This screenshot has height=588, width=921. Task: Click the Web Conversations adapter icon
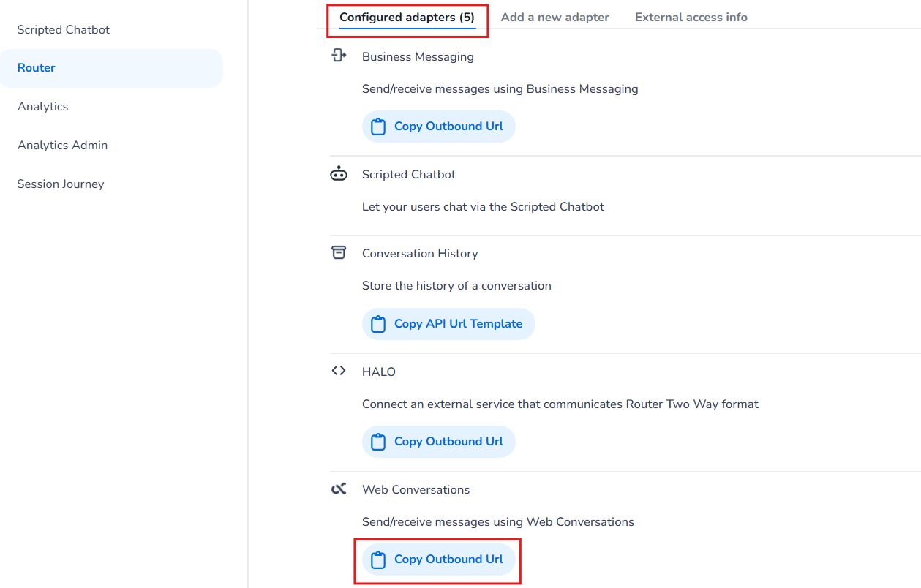[339, 489]
